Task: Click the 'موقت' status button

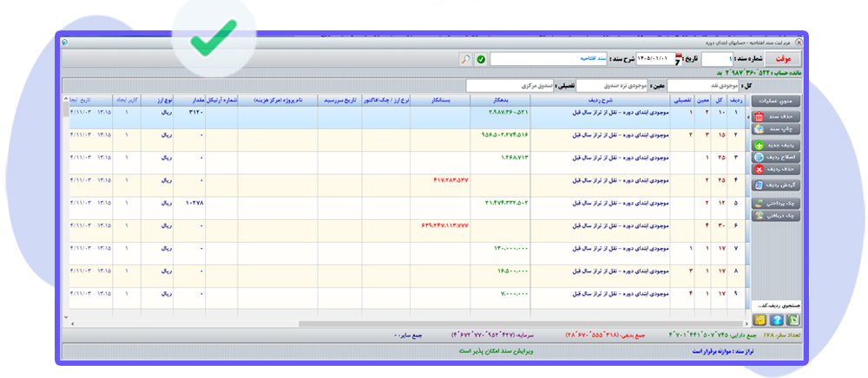Action: [783, 59]
